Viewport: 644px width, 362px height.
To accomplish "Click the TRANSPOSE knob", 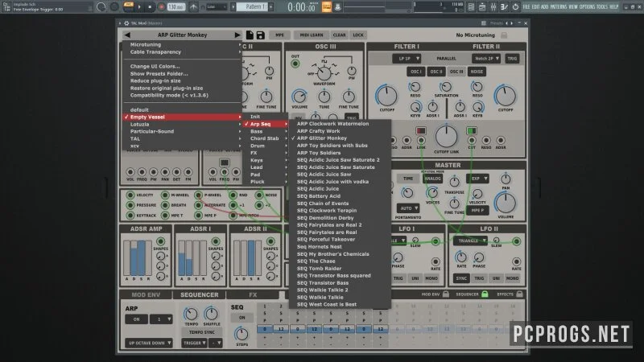I will coord(454,182).
